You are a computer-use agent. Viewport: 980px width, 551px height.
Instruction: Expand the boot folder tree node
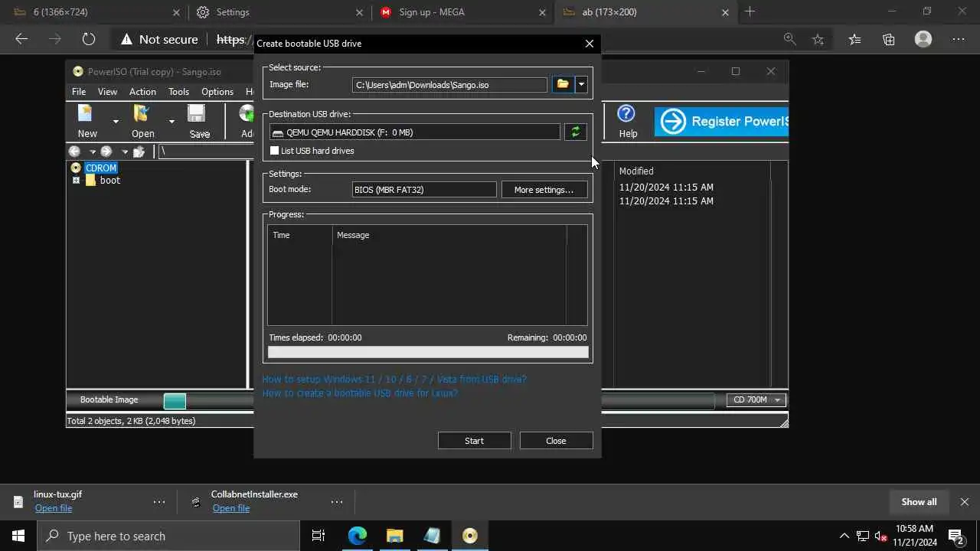[76, 181]
